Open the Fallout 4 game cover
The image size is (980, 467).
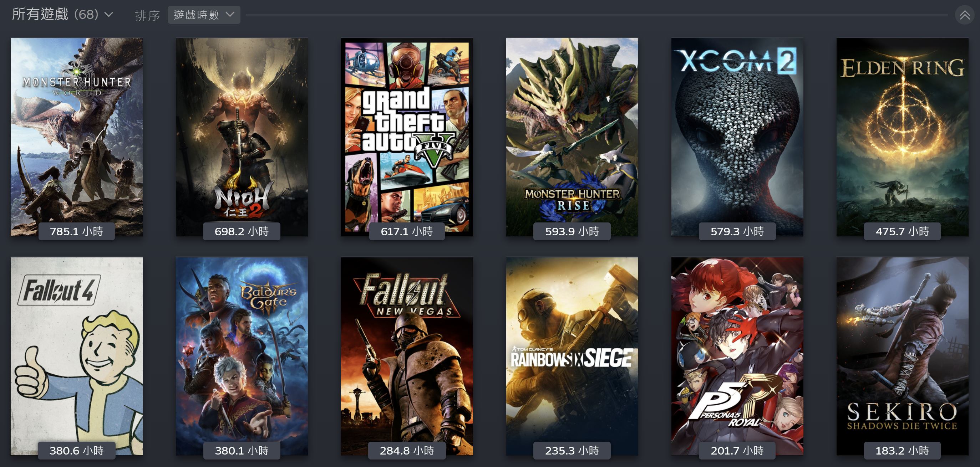tap(76, 356)
